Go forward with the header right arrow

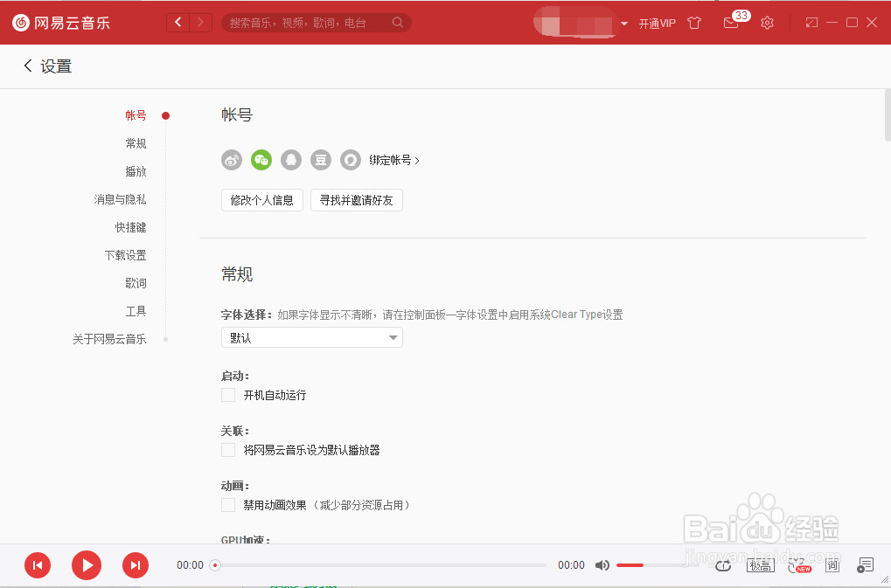pos(200,22)
